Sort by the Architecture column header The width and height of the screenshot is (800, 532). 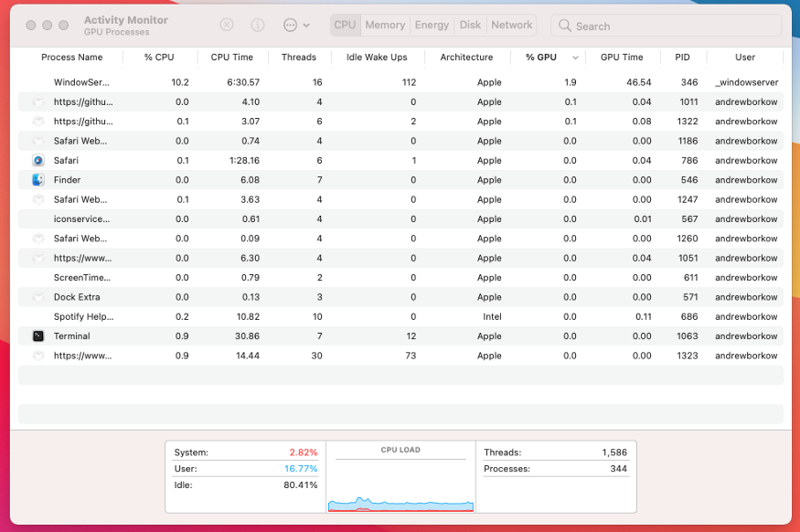(x=467, y=57)
